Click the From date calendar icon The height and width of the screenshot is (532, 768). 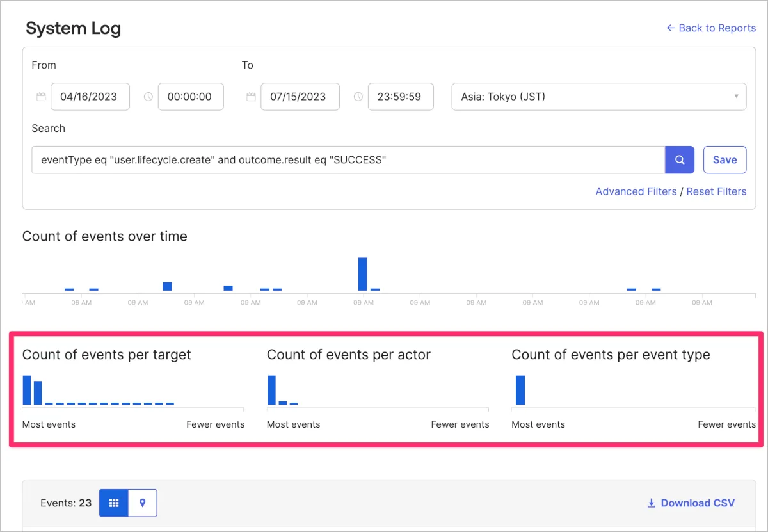click(41, 97)
